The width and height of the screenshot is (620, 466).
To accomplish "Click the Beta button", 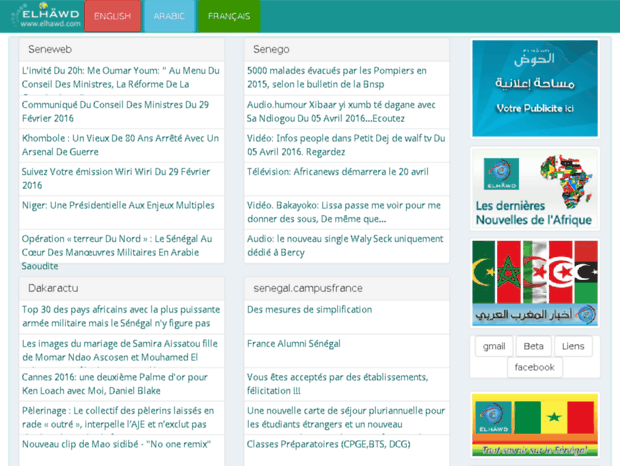I will 533,346.
